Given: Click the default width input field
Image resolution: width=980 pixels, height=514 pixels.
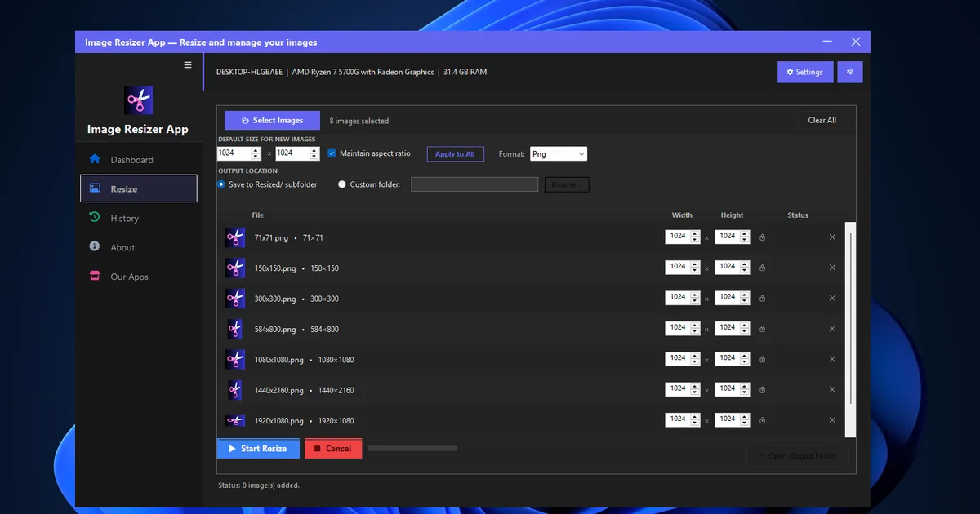Looking at the screenshot, I should click(234, 153).
